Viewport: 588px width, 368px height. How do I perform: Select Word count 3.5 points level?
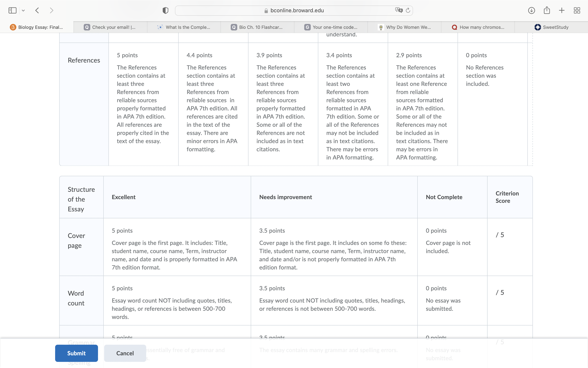(x=334, y=300)
